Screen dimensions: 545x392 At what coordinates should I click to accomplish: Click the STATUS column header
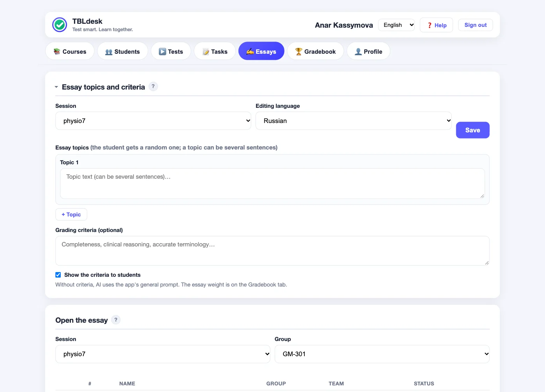(424, 383)
